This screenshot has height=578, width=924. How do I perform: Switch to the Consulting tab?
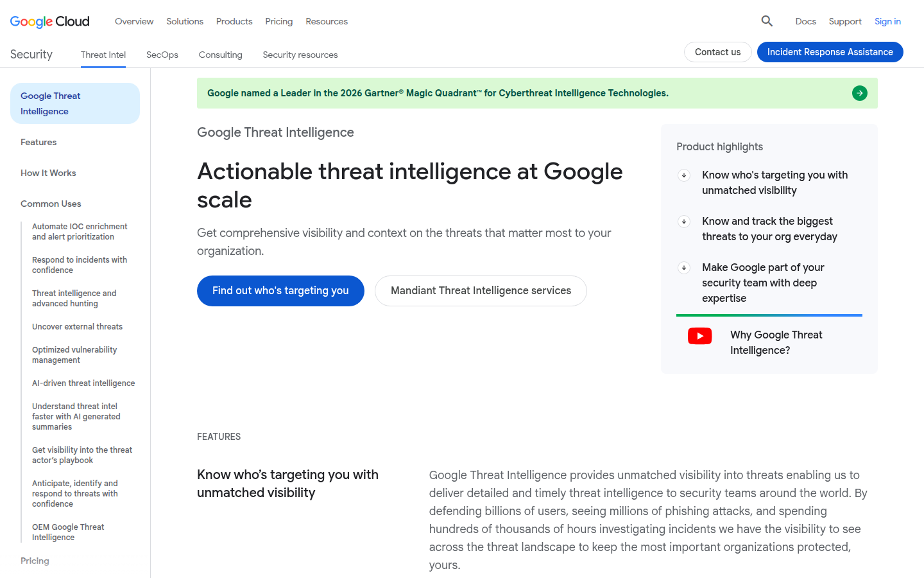221,55
